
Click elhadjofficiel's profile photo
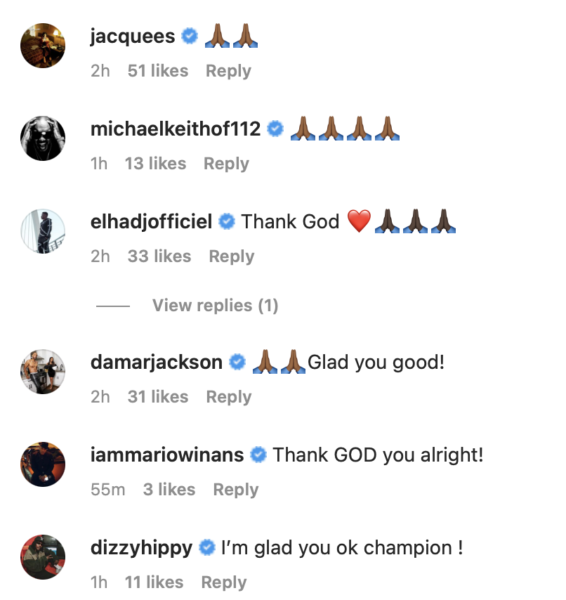(x=43, y=231)
